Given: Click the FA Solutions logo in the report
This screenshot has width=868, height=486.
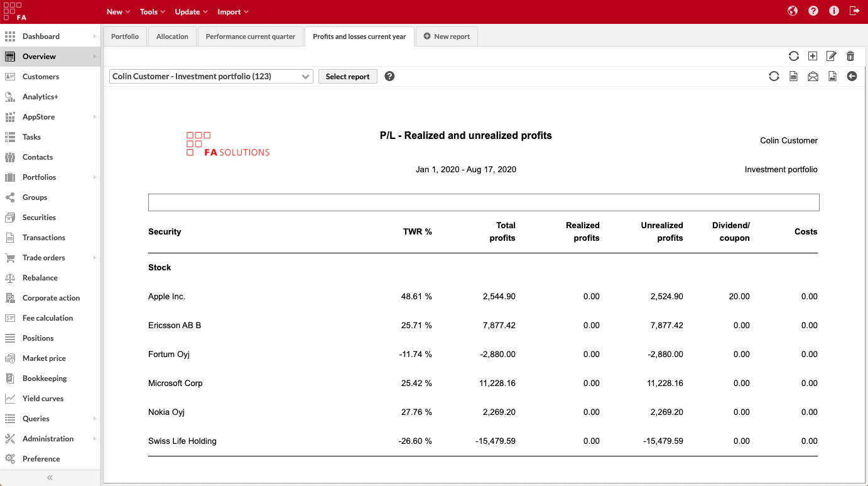Looking at the screenshot, I should point(228,144).
